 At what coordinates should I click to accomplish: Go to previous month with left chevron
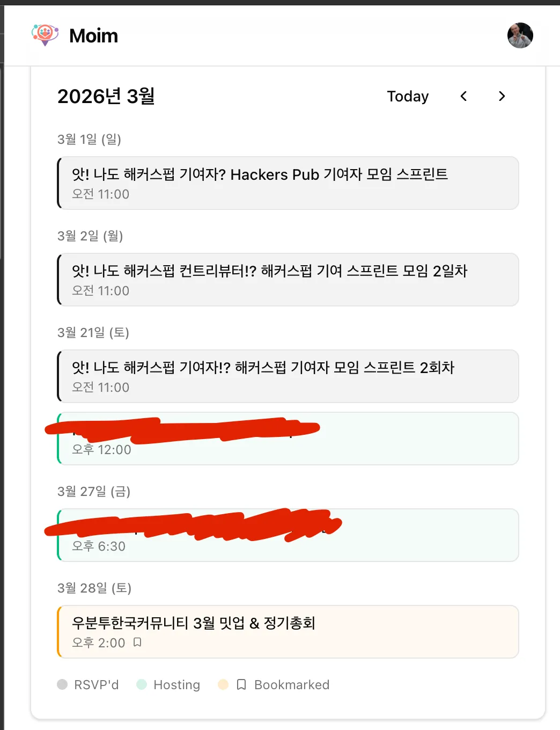[x=463, y=96]
